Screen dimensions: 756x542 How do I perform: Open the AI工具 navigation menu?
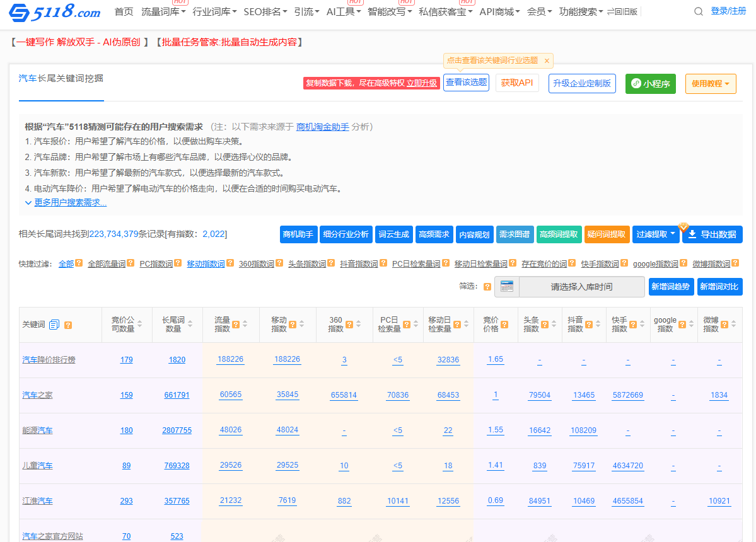tap(344, 12)
